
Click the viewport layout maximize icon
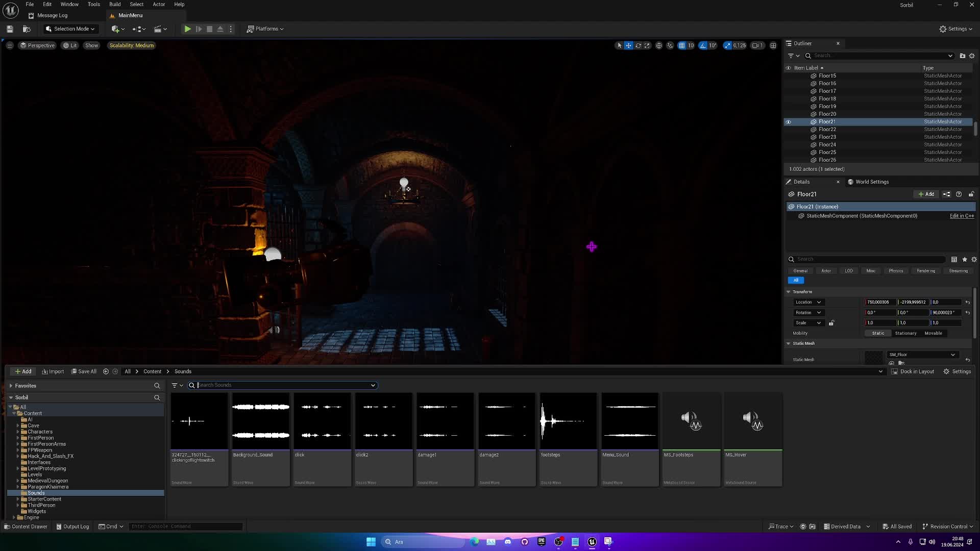coord(773,45)
